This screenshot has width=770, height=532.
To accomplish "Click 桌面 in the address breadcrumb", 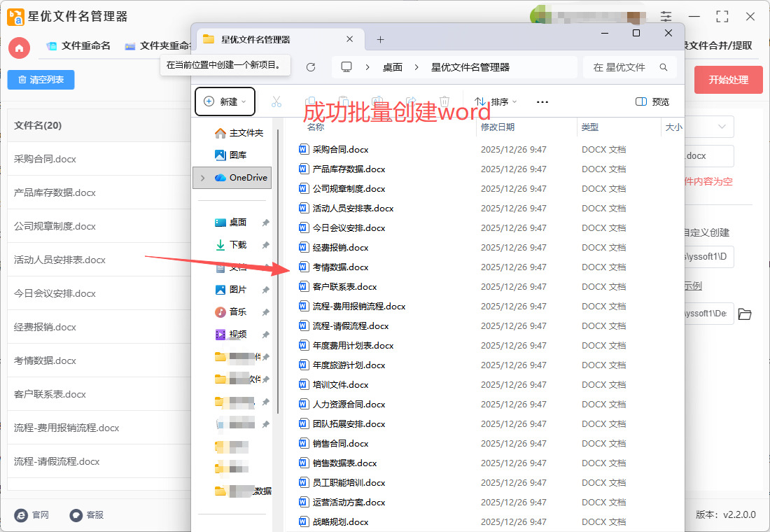I will pyautogui.click(x=393, y=67).
